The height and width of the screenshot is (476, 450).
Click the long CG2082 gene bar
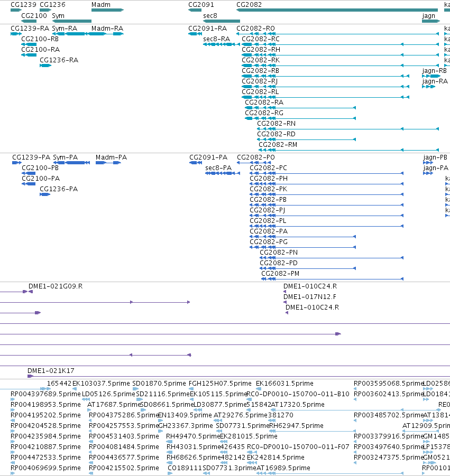[x=337, y=10]
